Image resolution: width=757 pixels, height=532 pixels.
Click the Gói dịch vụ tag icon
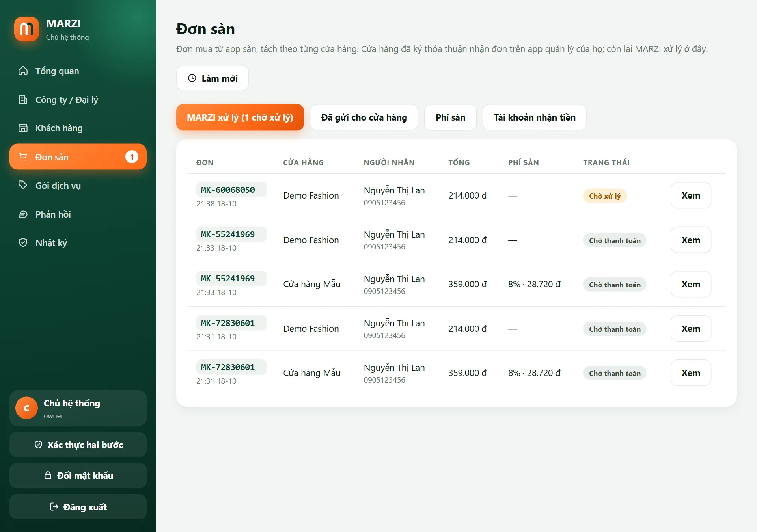pyautogui.click(x=23, y=185)
